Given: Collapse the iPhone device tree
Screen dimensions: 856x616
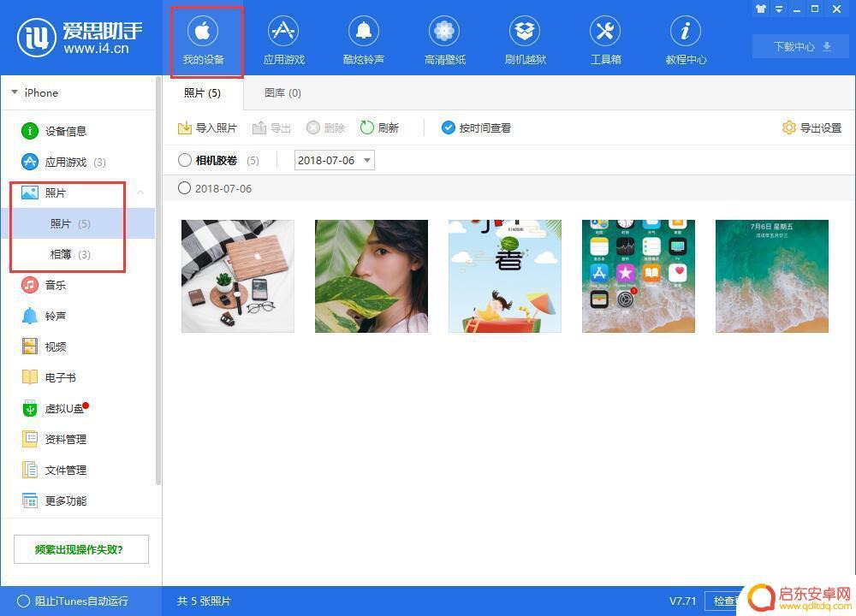Looking at the screenshot, I should tap(15, 92).
